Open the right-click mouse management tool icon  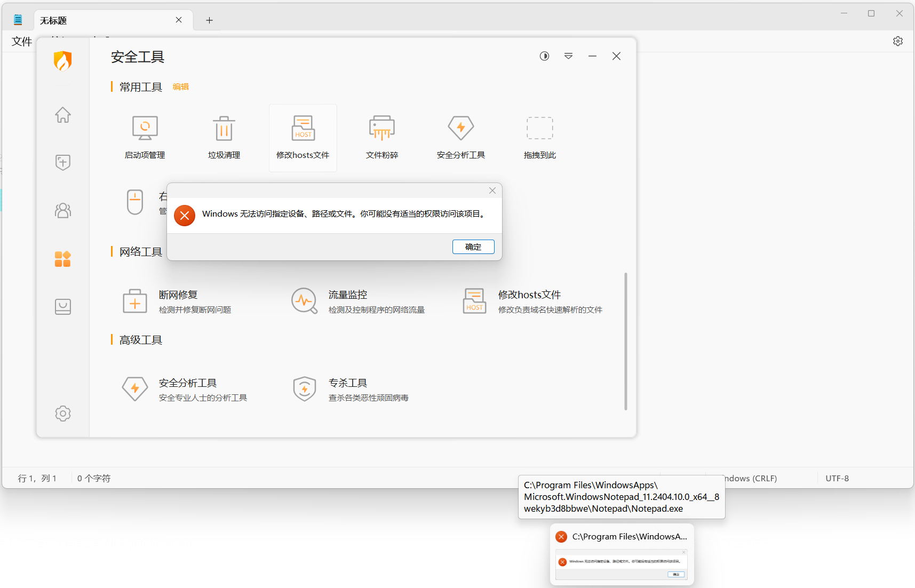pyautogui.click(x=135, y=202)
